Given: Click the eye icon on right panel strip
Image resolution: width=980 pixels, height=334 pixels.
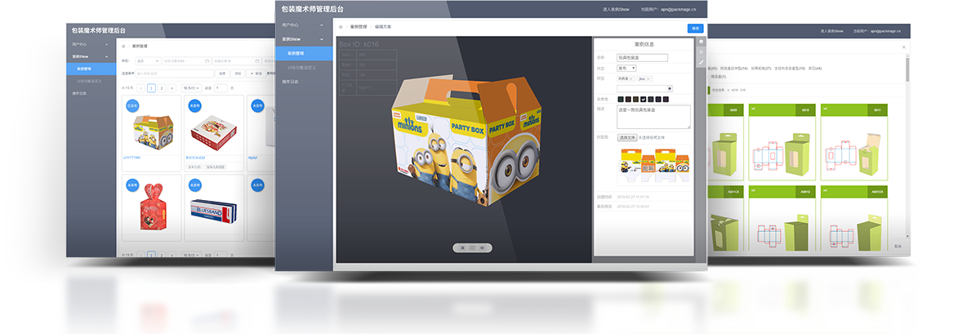Looking at the screenshot, I should [701, 42].
